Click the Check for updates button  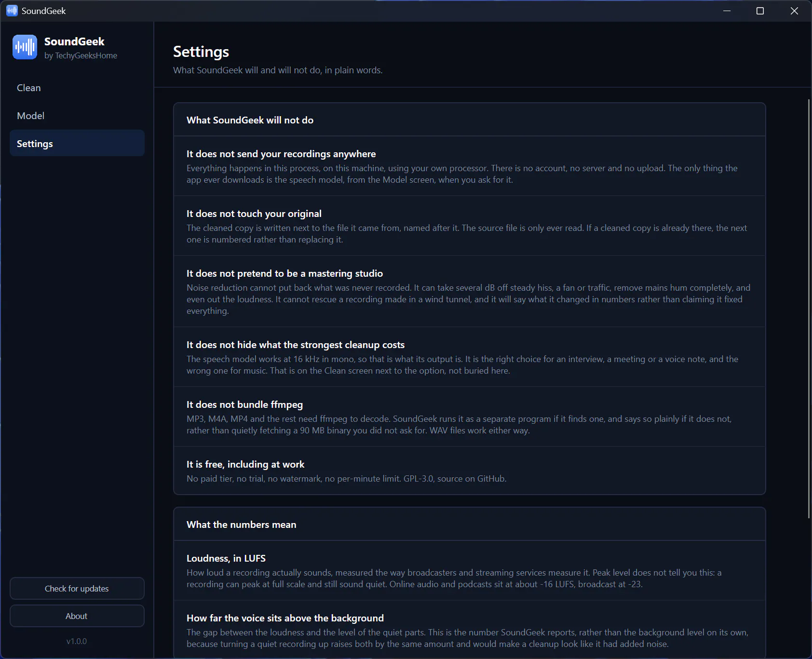pyautogui.click(x=77, y=589)
